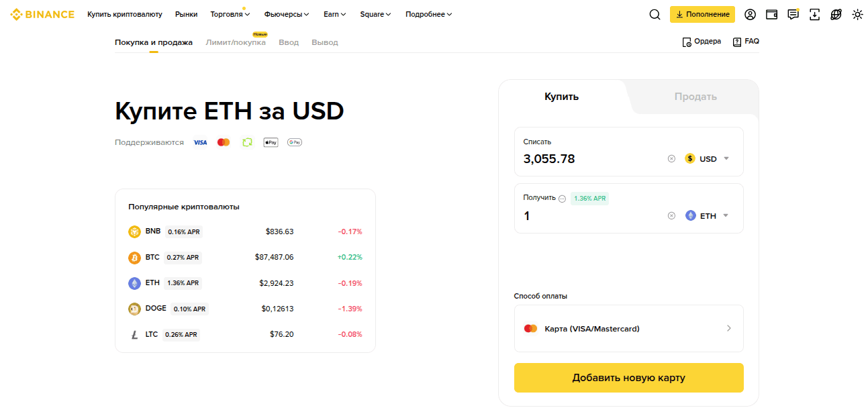Click the LTC coin icon
Viewport: 868px width, 412px height.
coord(134,334)
